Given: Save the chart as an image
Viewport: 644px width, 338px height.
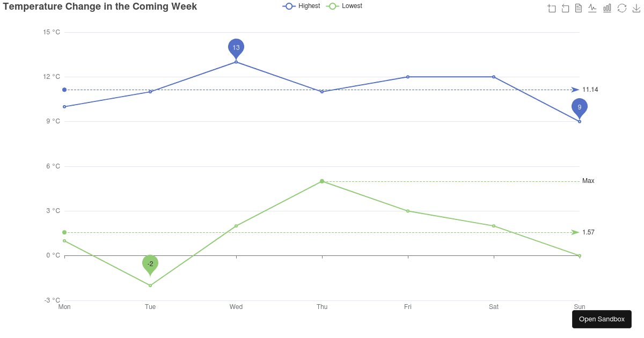Looking at the screenshot, I should (x=636, y=8).
